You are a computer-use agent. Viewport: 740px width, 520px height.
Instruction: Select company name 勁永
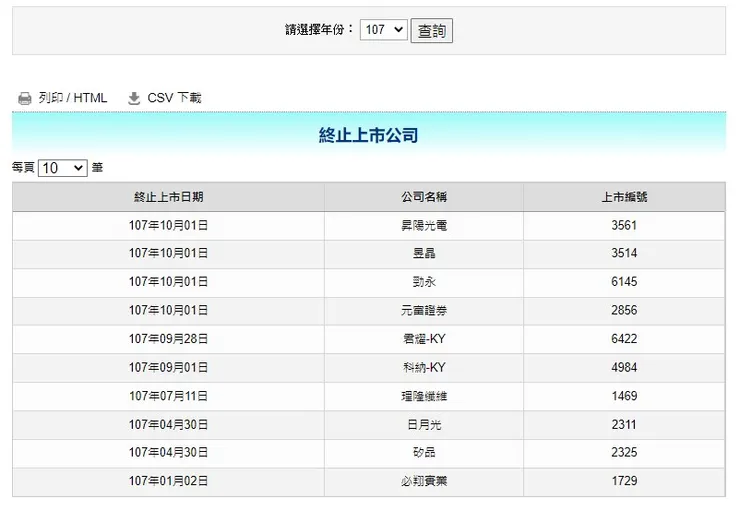click(424, 282)
